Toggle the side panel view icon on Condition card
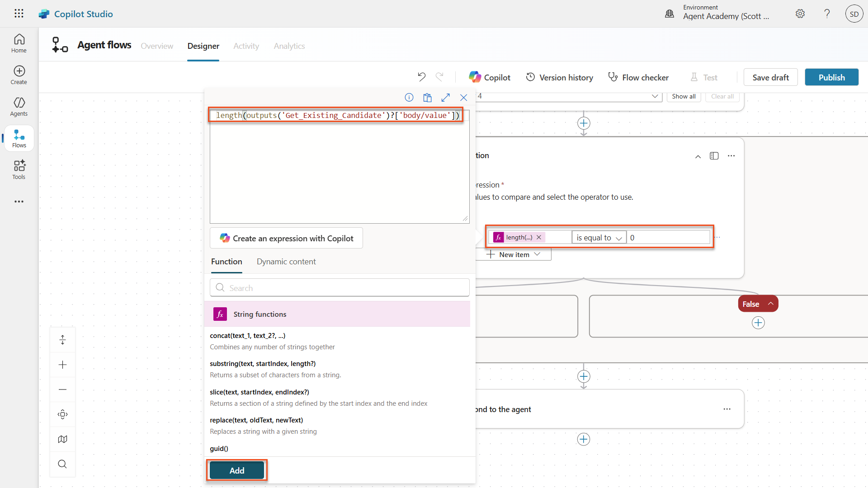Screen dimensions: 868x488 714,156
